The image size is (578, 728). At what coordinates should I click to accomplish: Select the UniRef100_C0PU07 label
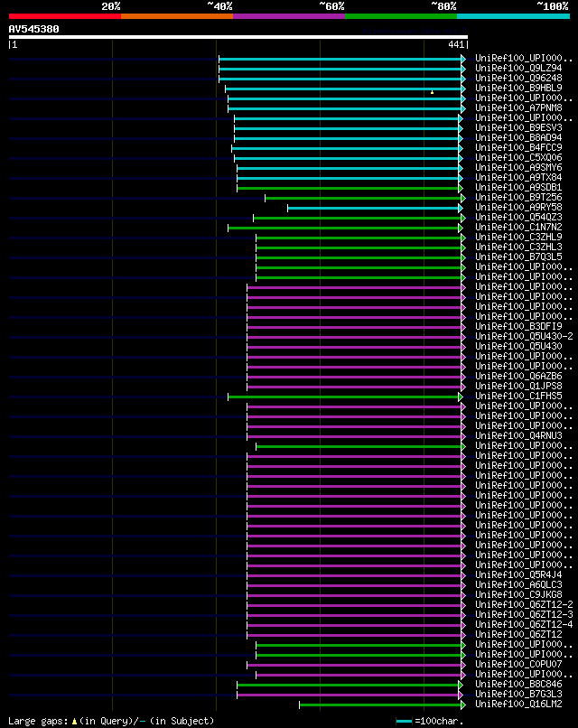pos(518,665)
